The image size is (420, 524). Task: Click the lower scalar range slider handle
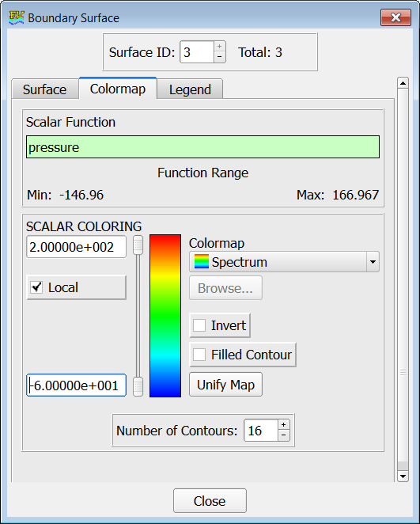coord(138,386)
